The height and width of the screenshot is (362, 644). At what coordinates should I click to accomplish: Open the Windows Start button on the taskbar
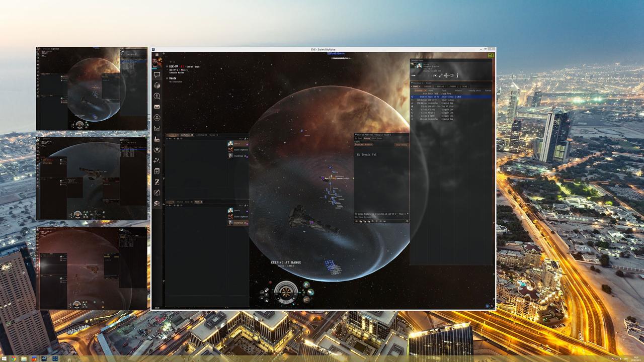[x=4, y=358]
